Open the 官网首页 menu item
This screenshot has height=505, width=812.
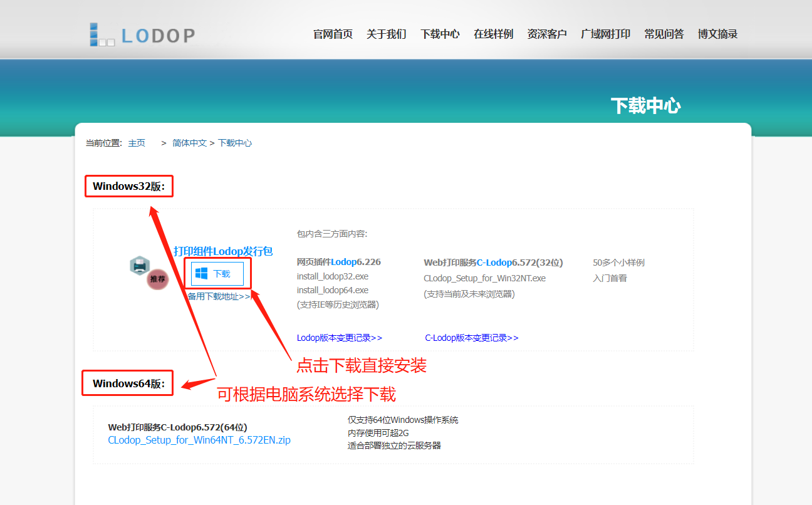(x=333, y=34)
